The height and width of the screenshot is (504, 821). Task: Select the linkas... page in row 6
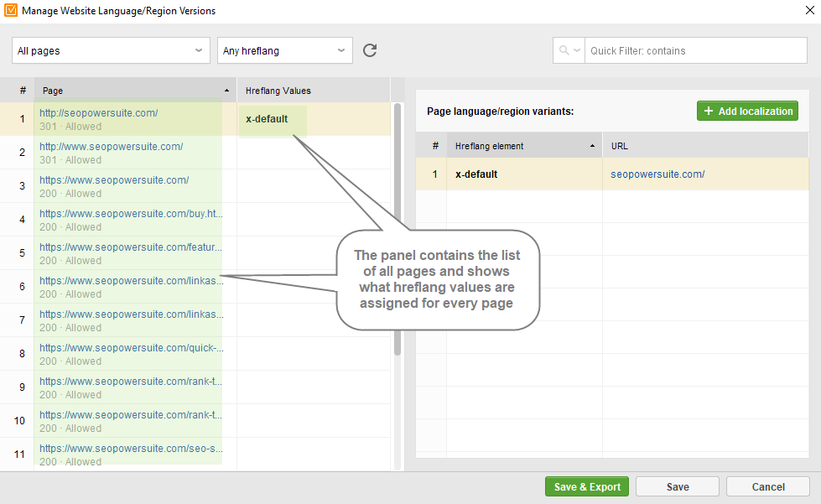131,281
